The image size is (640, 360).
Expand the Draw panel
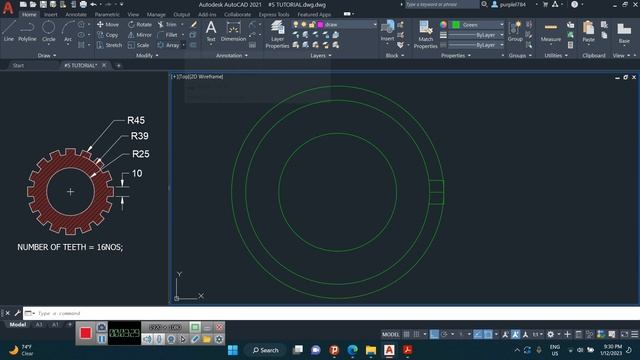pyautogui.click(x=47, y=56)
